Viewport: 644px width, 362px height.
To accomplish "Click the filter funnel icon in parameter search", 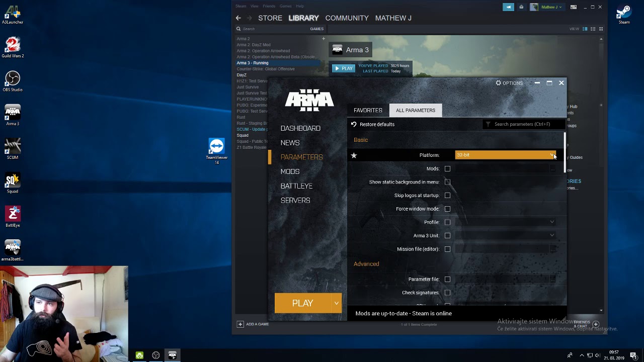I will (x=488, y=124).
